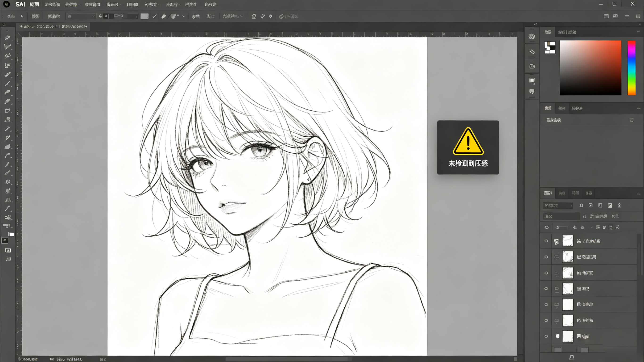Click the folder icon at bottom of left toolbar
Screen dimensions: 644x362
[x=8, y=259]
